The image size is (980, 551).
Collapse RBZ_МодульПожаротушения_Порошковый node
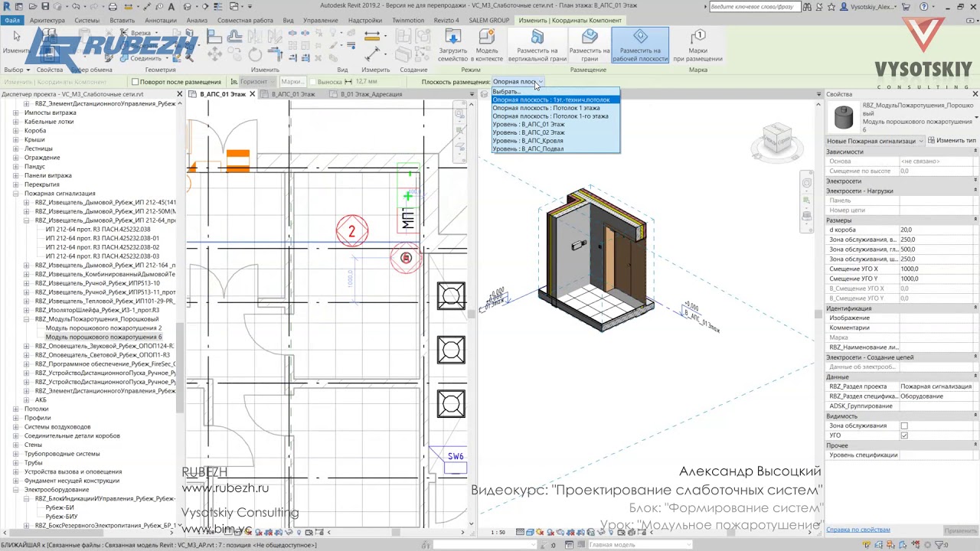27,319
